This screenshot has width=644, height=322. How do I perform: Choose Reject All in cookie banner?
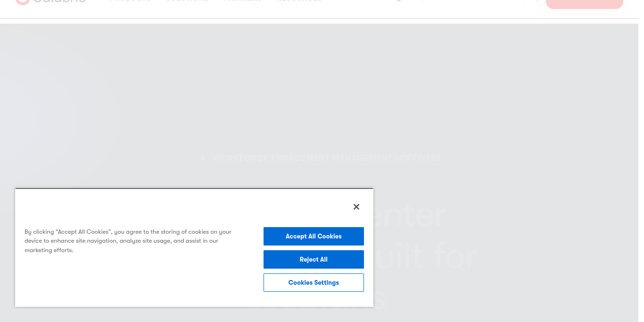314,259
